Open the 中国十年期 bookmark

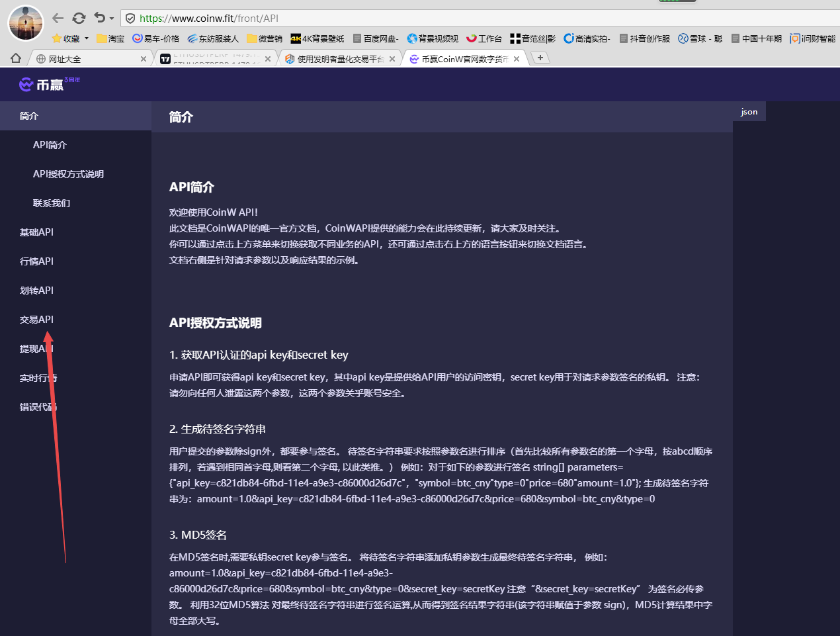(x=757, y=38)
